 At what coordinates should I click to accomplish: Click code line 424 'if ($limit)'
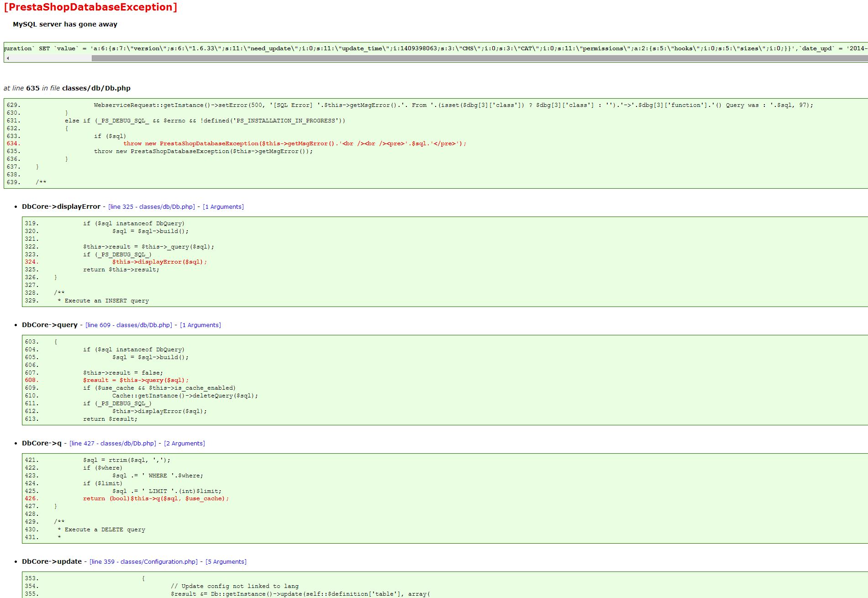pyautogui.click(x=103, y=483)
